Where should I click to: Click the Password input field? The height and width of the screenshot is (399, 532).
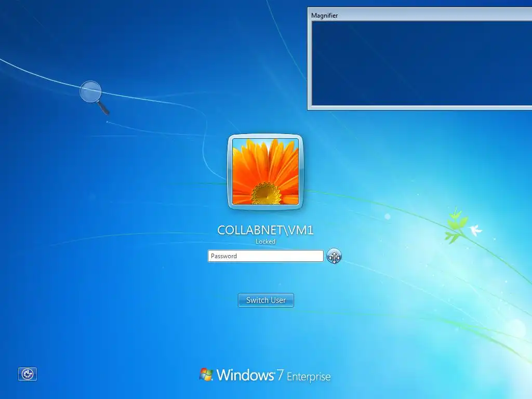[x=265, y=256]
